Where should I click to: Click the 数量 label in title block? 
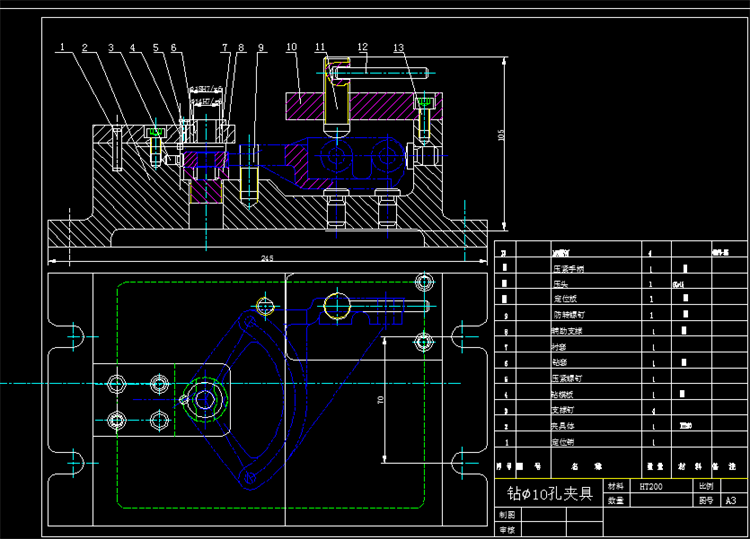(616, 500)
